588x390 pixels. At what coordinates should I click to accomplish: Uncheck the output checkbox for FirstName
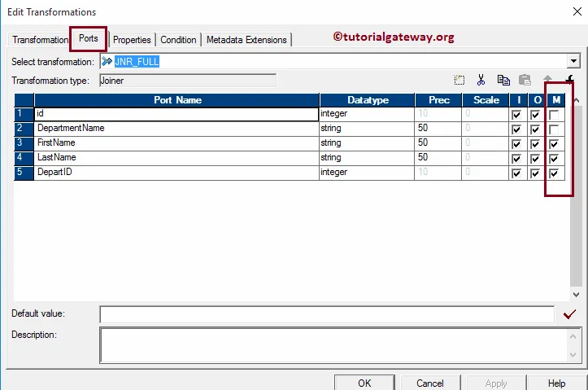click(534, 144)
